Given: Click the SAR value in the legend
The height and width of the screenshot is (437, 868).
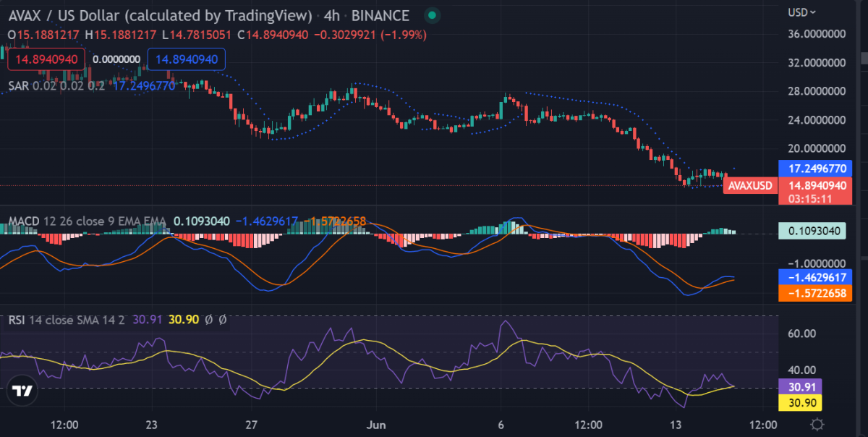Looking at the screenshot, I should [x=144, y=85].
